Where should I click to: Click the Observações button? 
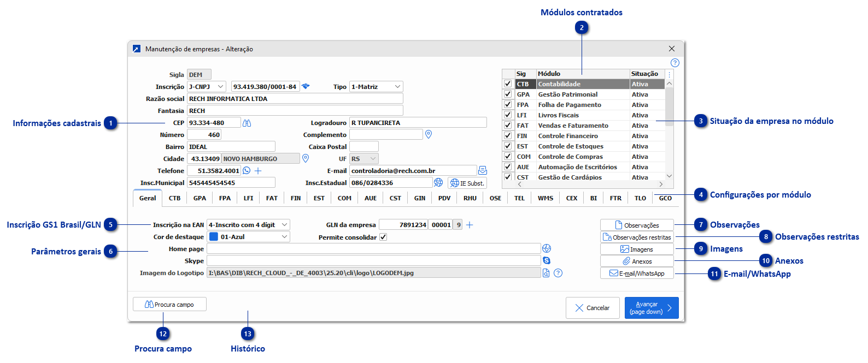coord(637,225)
